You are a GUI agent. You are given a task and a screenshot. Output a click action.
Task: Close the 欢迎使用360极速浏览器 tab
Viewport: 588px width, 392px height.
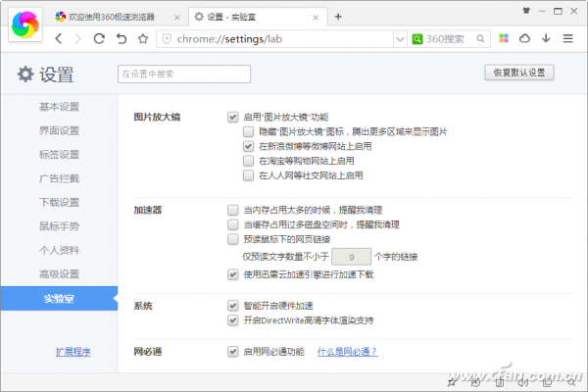point(177,18)
